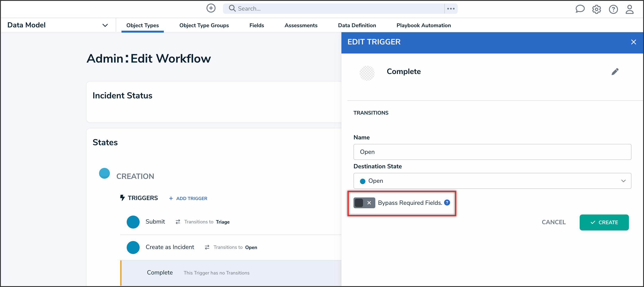Open the search options ellipsis menu
The width and height of the screenshot is (644, 287).
point(451,8)
